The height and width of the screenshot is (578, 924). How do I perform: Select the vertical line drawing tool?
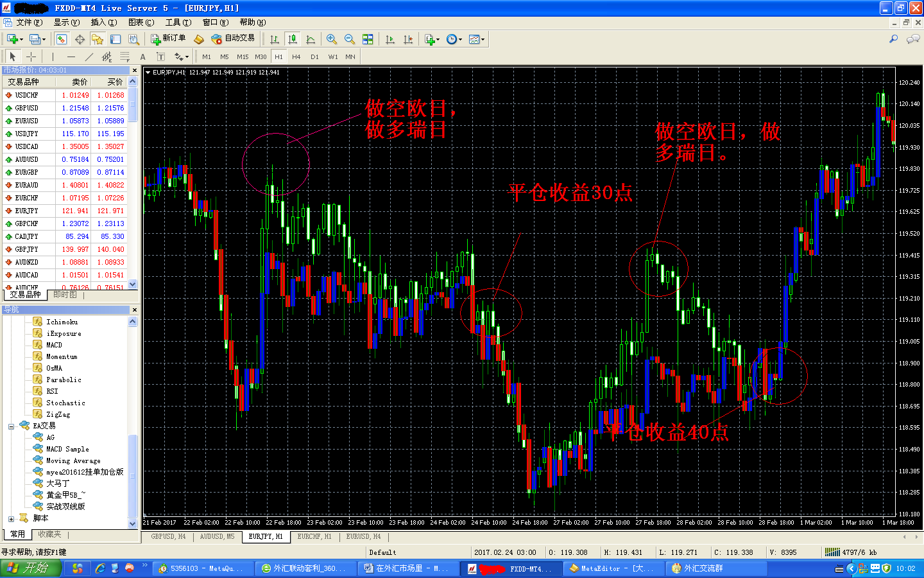[53, 57]
